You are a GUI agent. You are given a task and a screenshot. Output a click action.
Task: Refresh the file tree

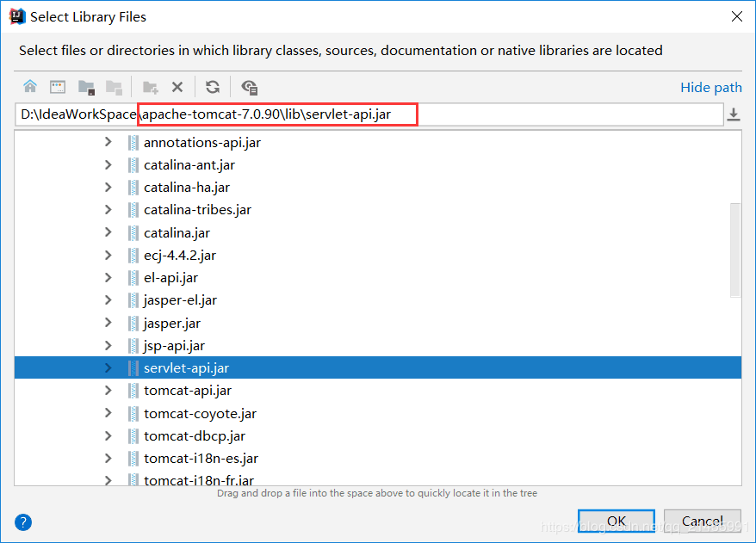[212, 87]
